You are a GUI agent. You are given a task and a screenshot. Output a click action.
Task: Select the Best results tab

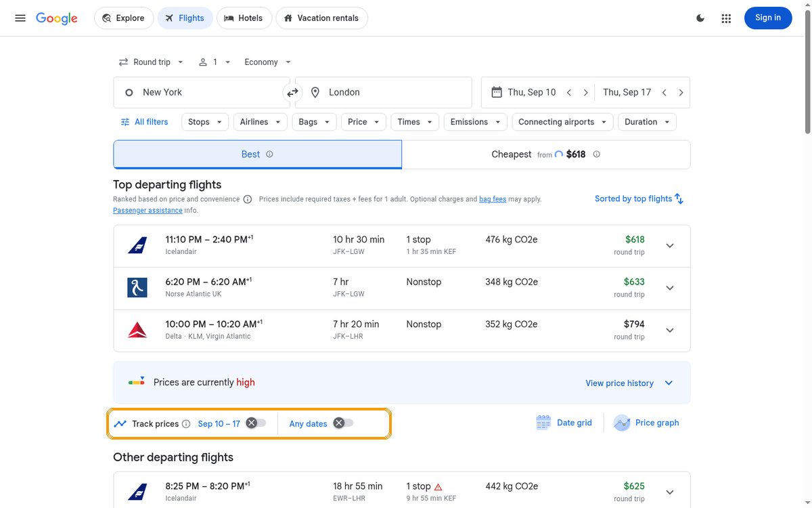258,154
